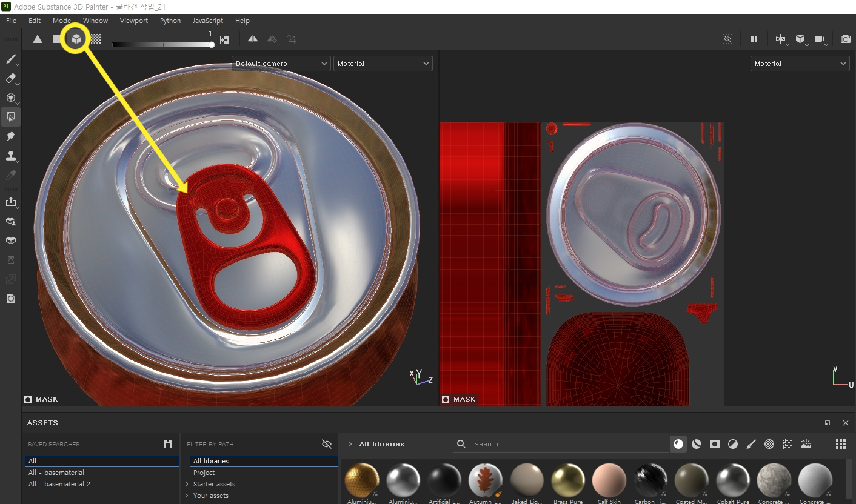
Task: Open the 3D viewport Material channel dropdown
Action: (383, 64)
